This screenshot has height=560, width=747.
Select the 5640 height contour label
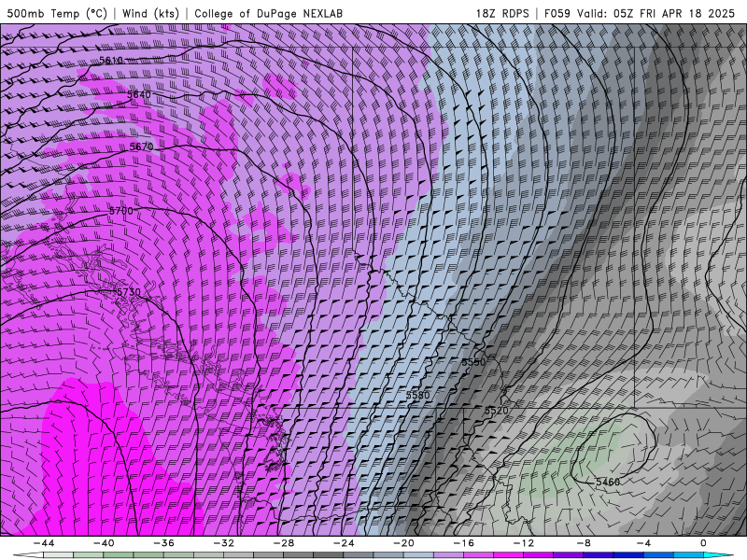(x=138, y=94)
